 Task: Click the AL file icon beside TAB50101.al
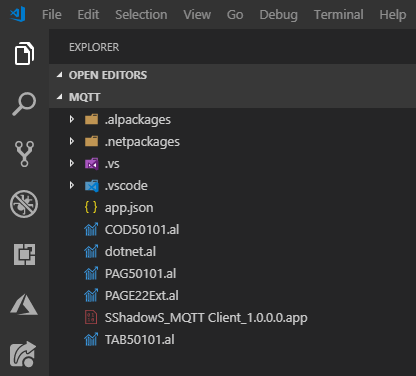(91, 339)
